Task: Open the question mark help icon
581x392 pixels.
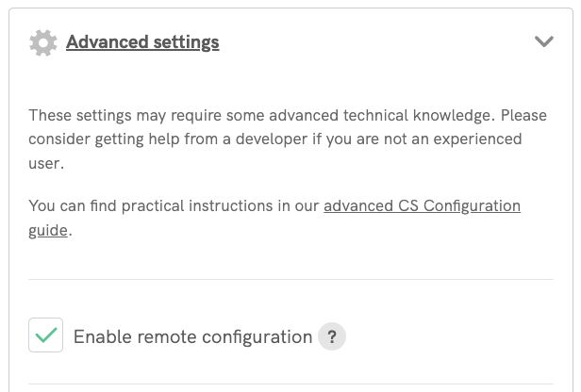Action: [x=331, y=336]
